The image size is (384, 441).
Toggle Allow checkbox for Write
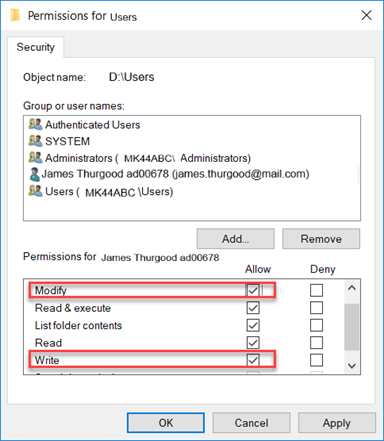click(x=253, y=360)
